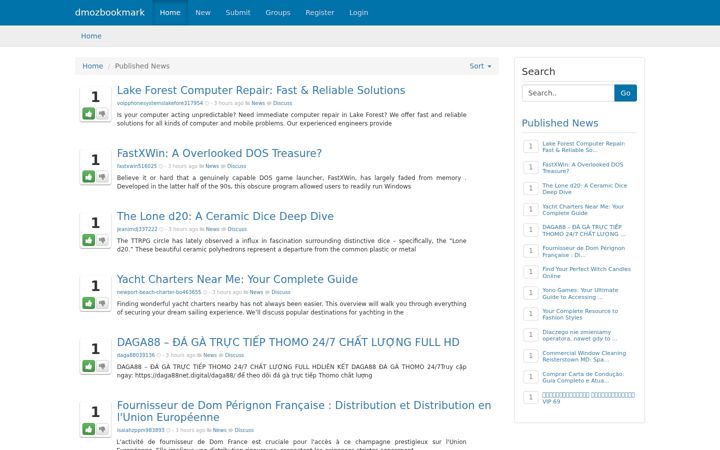Downvote Fournisseur de Dom Pérignon post

pos(102,429)
